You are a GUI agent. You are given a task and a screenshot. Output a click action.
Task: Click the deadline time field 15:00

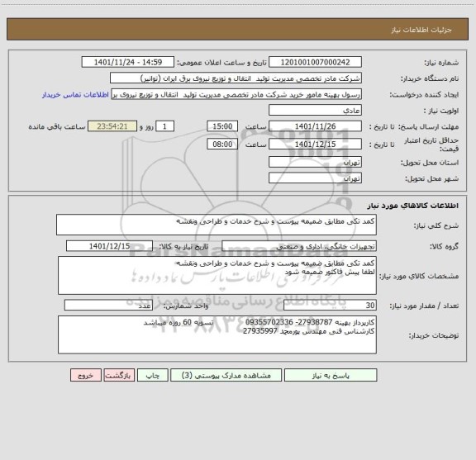pyautogui.click(x=222, y=126)
